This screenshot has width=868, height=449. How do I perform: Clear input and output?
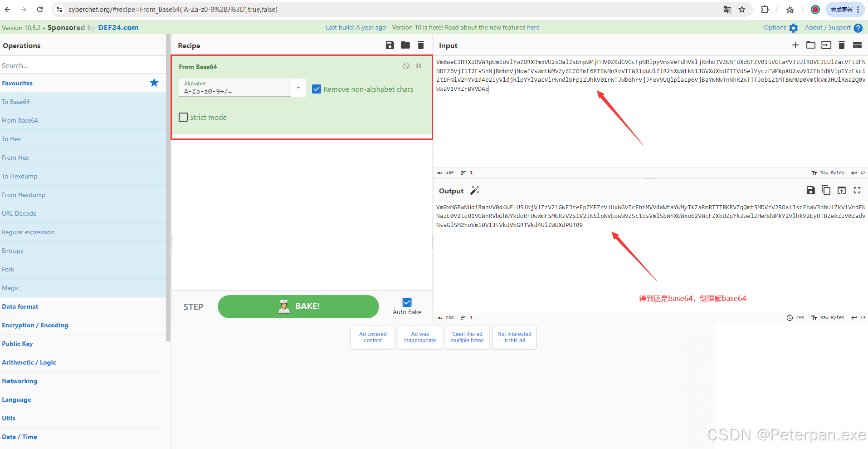842,45
